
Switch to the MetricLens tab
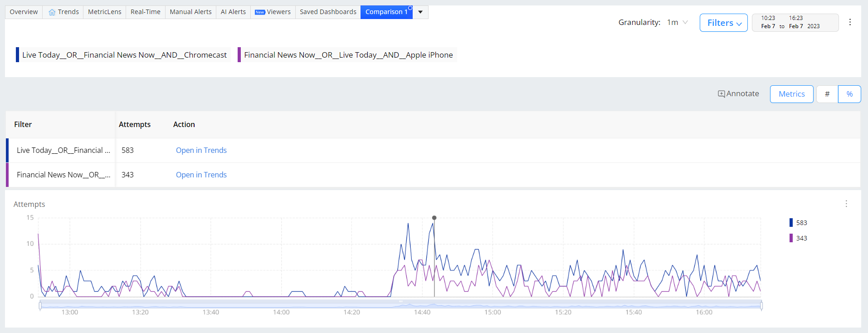coord(105,12)
